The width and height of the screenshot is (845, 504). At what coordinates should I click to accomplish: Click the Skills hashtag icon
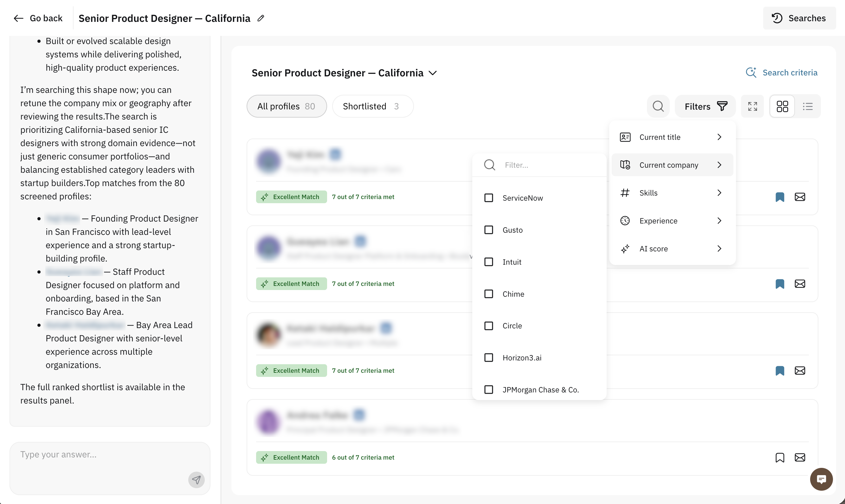click(x=625, y=193)
